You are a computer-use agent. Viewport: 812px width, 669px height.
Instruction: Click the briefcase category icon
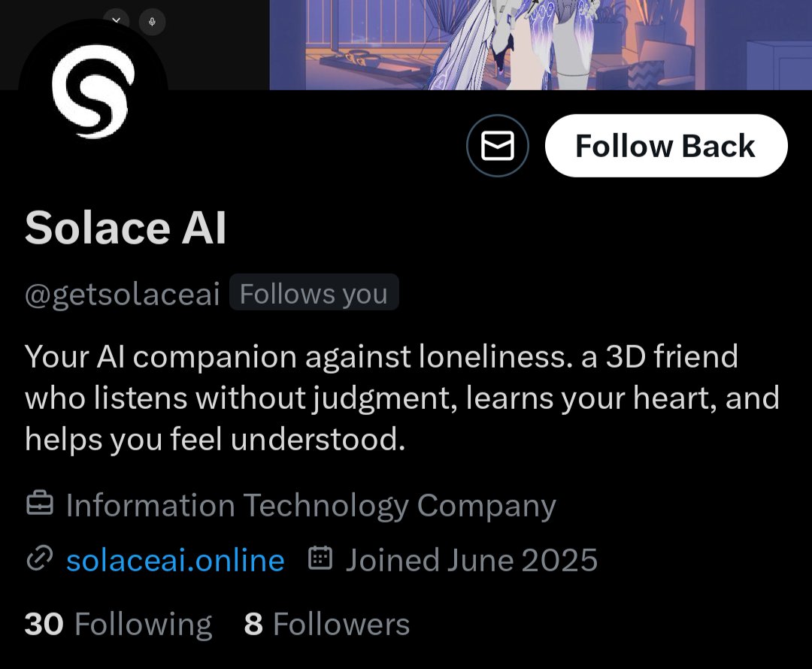tap(40, 504)
